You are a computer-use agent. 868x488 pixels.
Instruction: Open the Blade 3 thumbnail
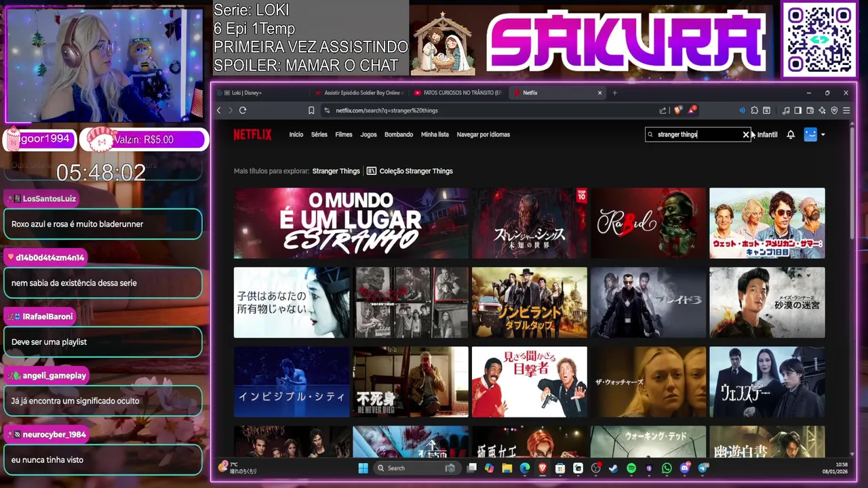pos(648,302)
